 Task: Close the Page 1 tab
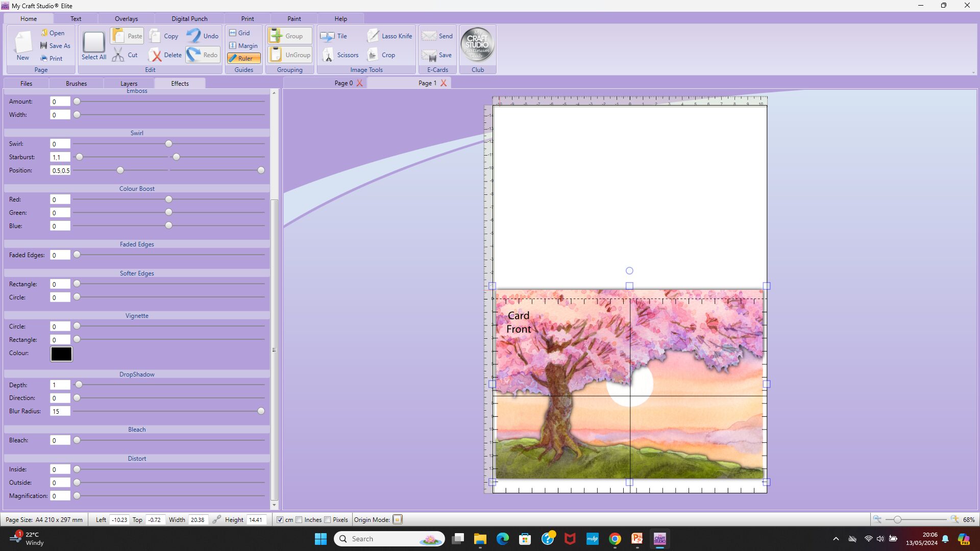(444, 83)
